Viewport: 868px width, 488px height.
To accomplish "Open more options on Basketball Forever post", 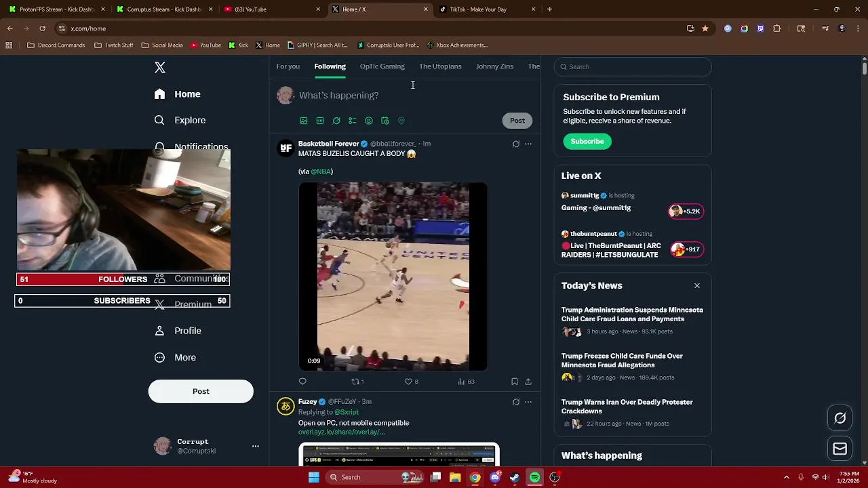I will pyautogui.click(x=528, y=144).
